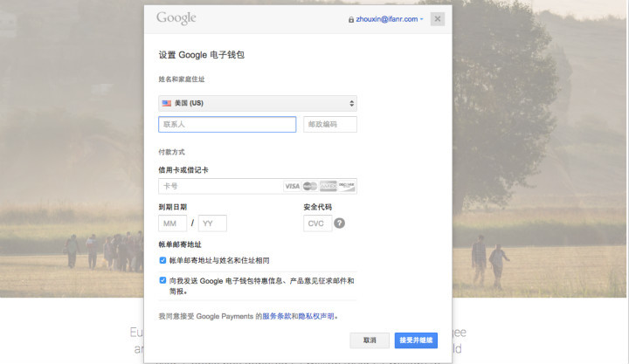The height and width of the screenshot is (364, 629).
Task: Focus the 联系人 contact name field
Action: (227, 125)
